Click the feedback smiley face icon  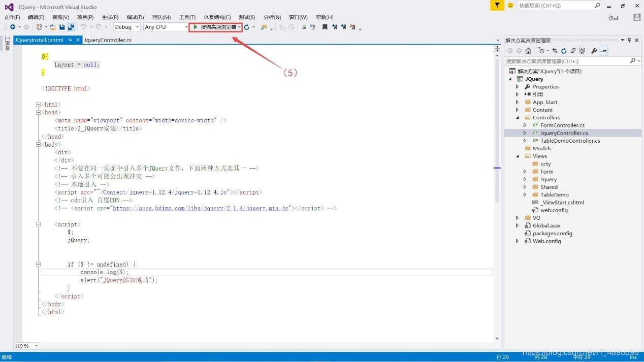coord(510,5)
